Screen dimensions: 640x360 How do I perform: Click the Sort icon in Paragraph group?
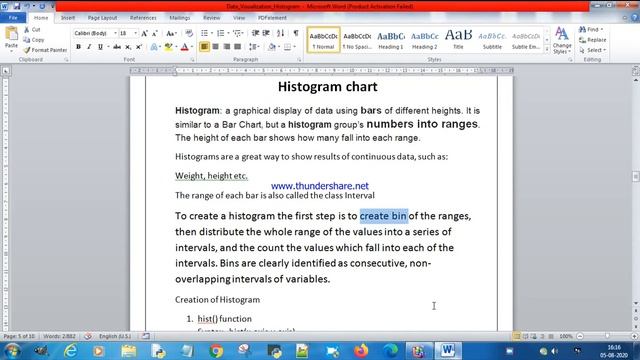click(x=280, y=33)
